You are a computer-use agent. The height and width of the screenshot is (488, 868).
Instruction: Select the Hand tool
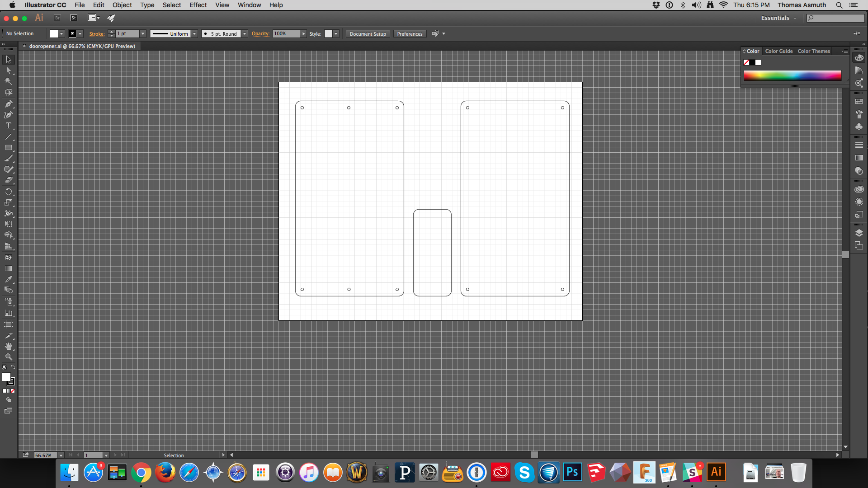[9, 346]
